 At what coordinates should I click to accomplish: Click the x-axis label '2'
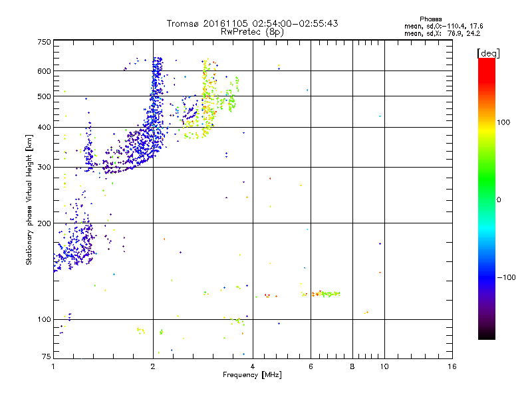click(x=153, y=366)
